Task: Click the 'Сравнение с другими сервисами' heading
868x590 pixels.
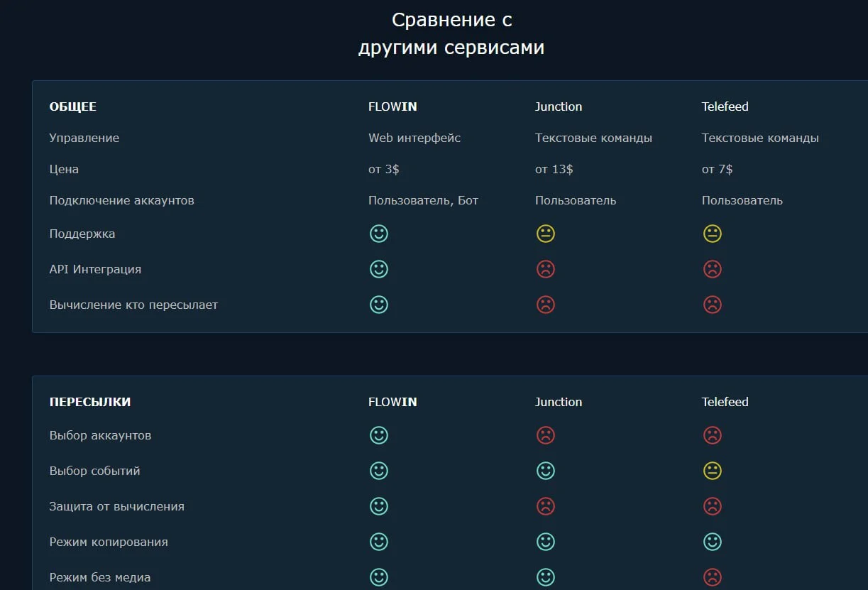Action: (451, 33)
